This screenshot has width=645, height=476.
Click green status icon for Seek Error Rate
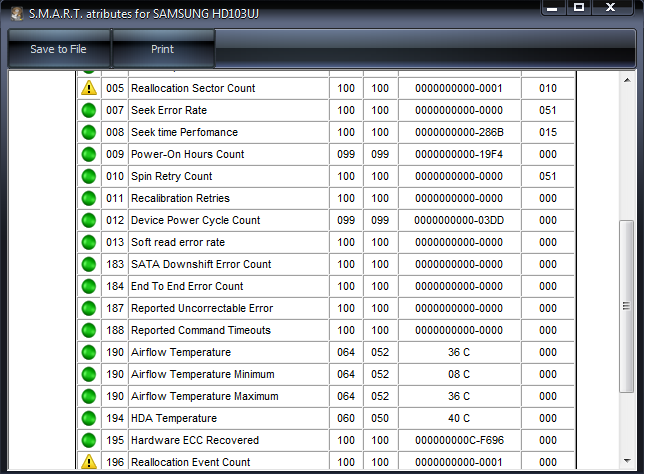coord(89,110)
